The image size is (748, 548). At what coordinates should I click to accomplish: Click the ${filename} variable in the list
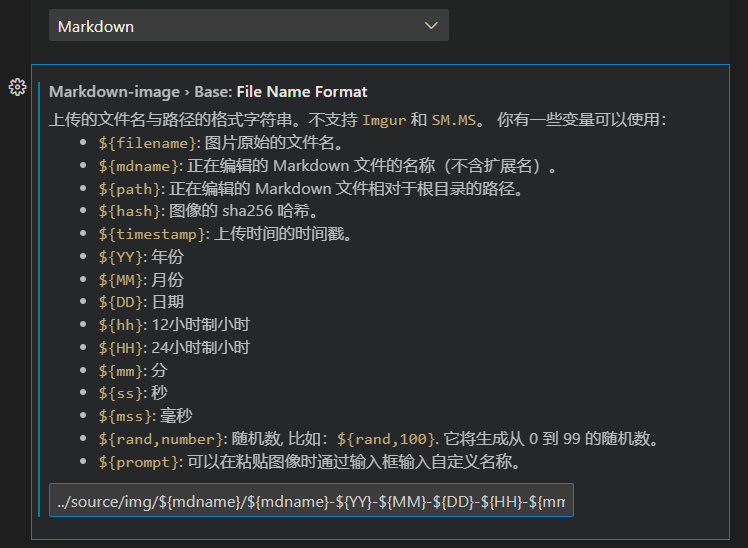tap(148, 142)
